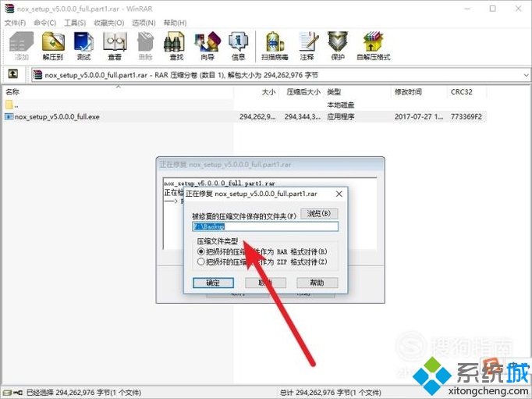Sort by CRC32 column header

pyautogui.click(x=466, y=92)
